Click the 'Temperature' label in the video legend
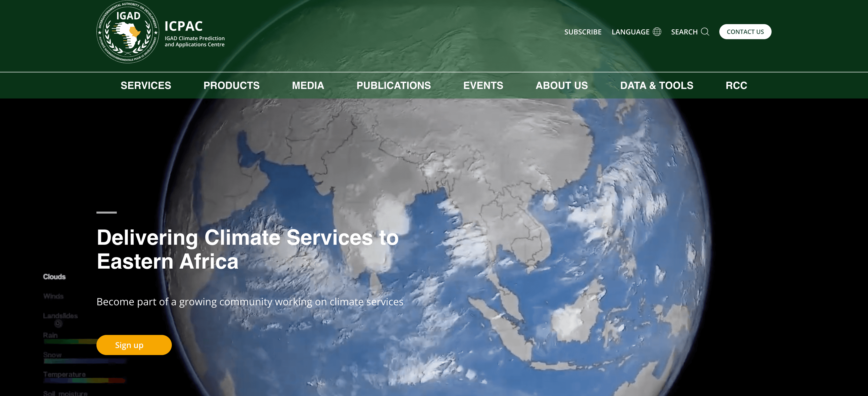Screen dimensions: 868x396 coord(64,374)
